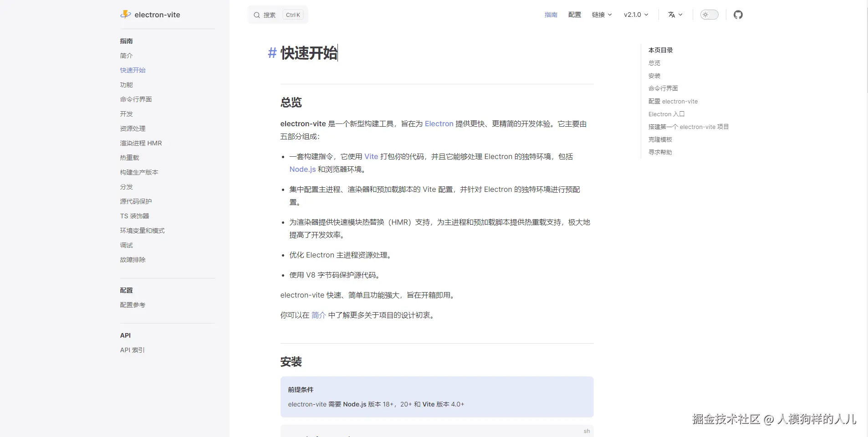Click the 前提条件 info box title
Image resolution: width=868 pixels, height=437 pixels.
tap(301, 390)
